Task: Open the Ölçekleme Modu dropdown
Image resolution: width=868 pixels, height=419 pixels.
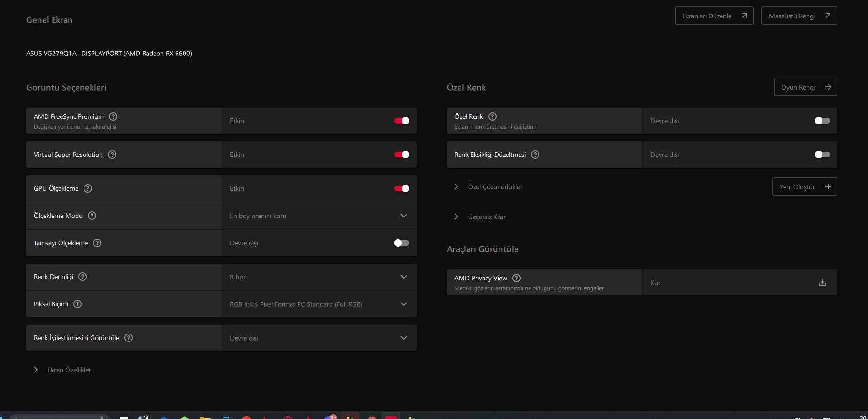Action: [319, 216]
